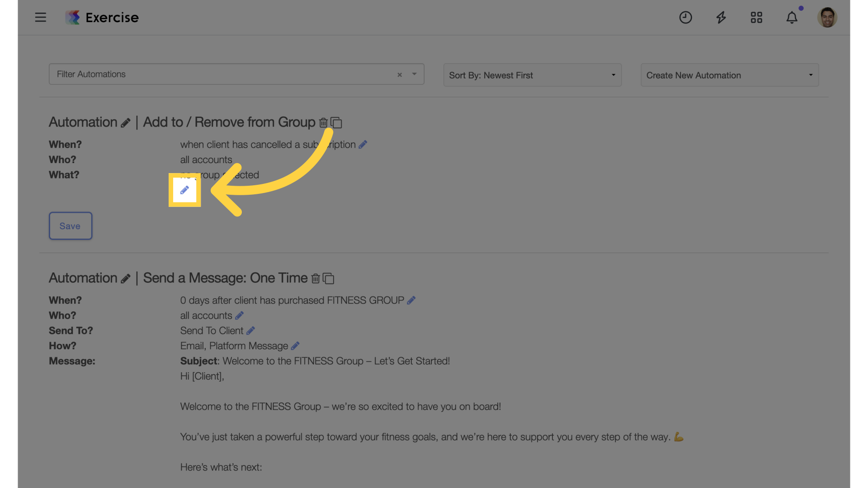Open the user profile avatar
868x488 pixels.
[827, 17]
